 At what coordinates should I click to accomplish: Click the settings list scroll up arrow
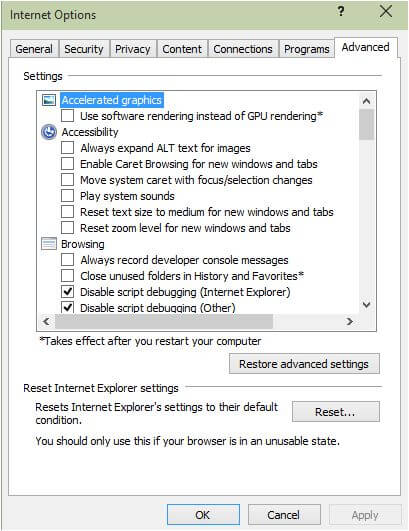click(x=366, y=101)
